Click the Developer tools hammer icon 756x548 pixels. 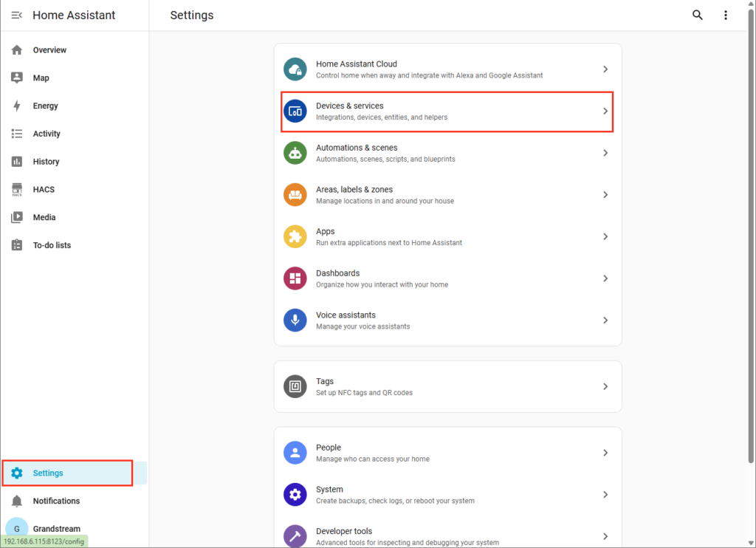[x=295, y=536]
